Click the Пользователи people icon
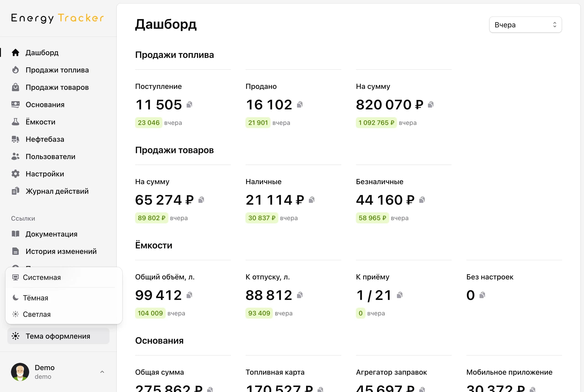The height and width of the screenshot is (392, 584). click(x=16, y=157)
